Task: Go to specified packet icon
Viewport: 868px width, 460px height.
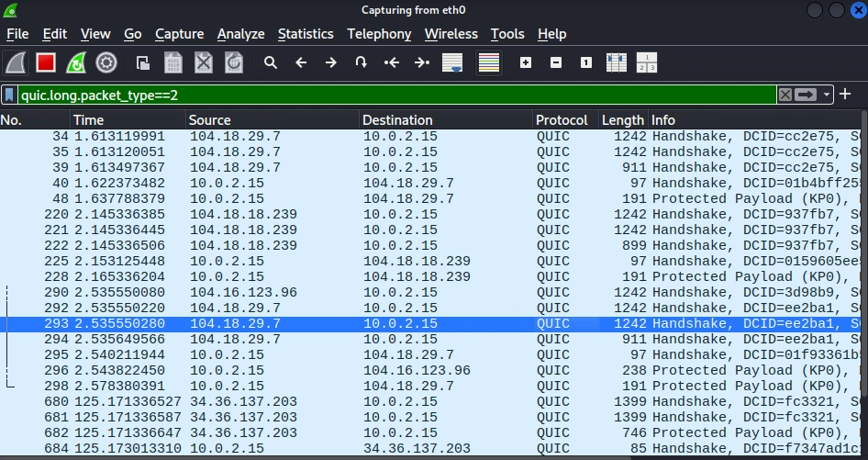Action: pyautogui.click(x=361, y=62)
